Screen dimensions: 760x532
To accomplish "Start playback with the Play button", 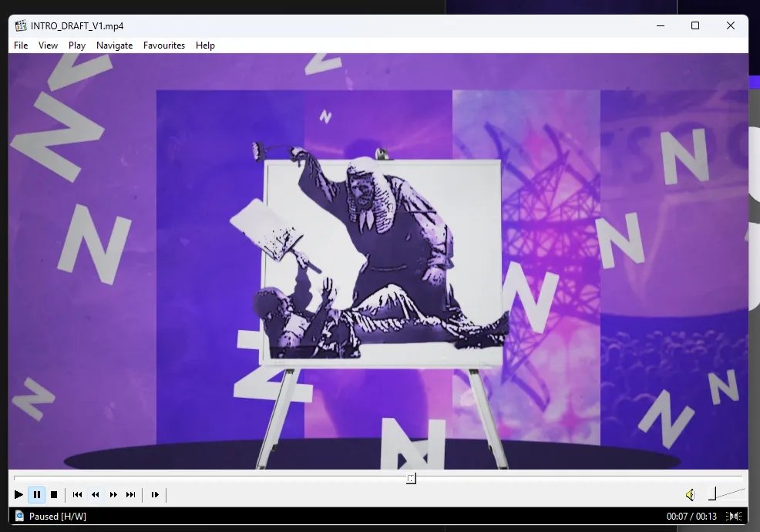I will coord(18,495).
